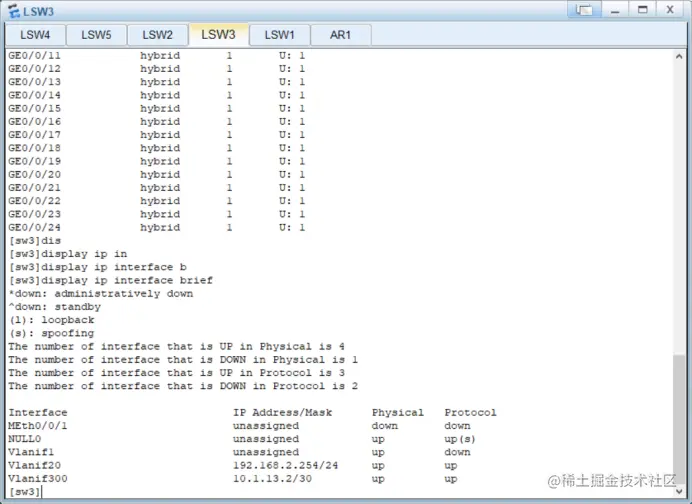This screenshot has width=692, height=504.
Task: Click 'hybrid' in the GE0/0/24 row
Action: pos(160,228)
